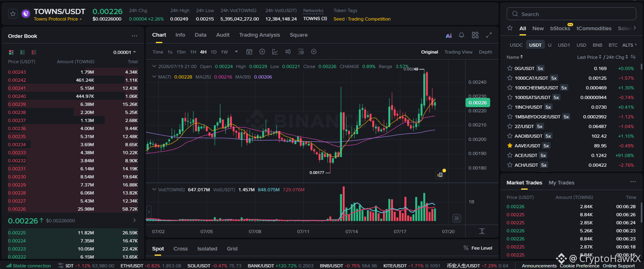Show sell orders only in order book
This screenshot has width=644, height=269.
point(34,52)
